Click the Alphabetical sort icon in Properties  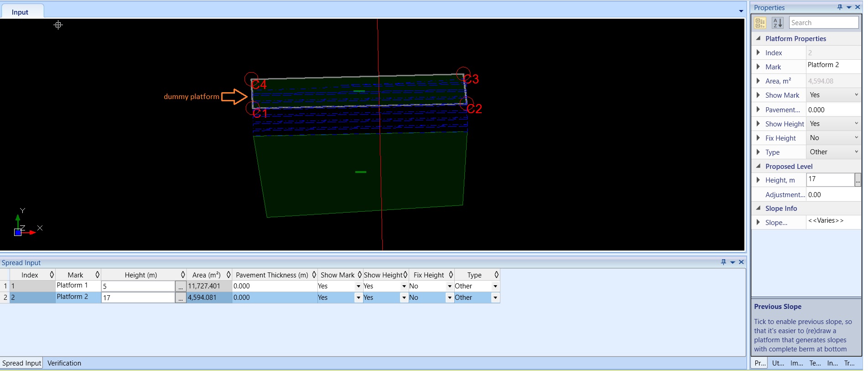pyautogui.click(x=778, y=23)
